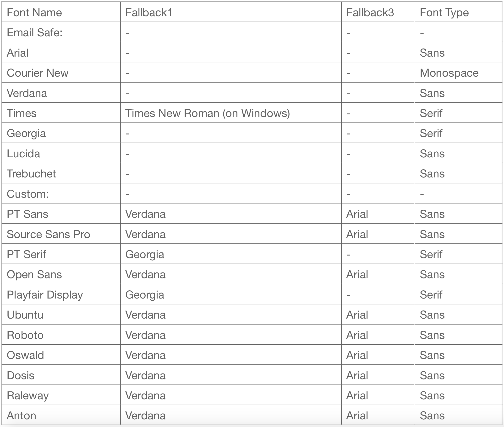This screenshot has height=427, width=504.
Task: Select the Email Safe: section row label
Action: click(x=35, y=32)
